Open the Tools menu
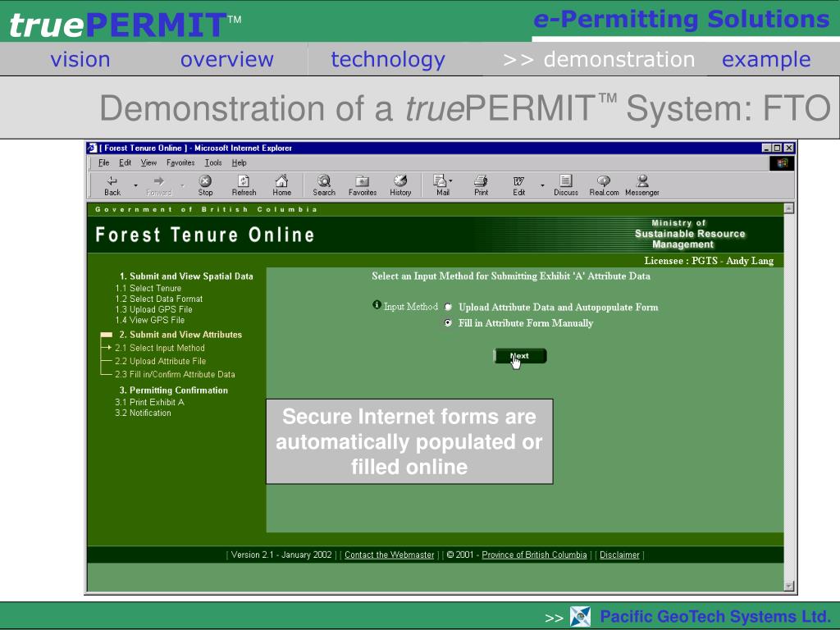This screenshot has width=840, height=630. click(212, 163)
